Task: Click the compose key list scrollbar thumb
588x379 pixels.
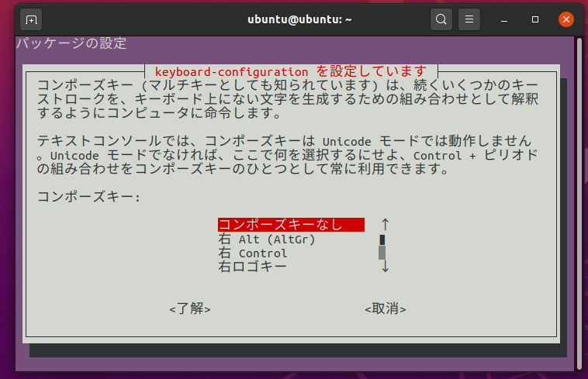Action: tap(382, 239)
